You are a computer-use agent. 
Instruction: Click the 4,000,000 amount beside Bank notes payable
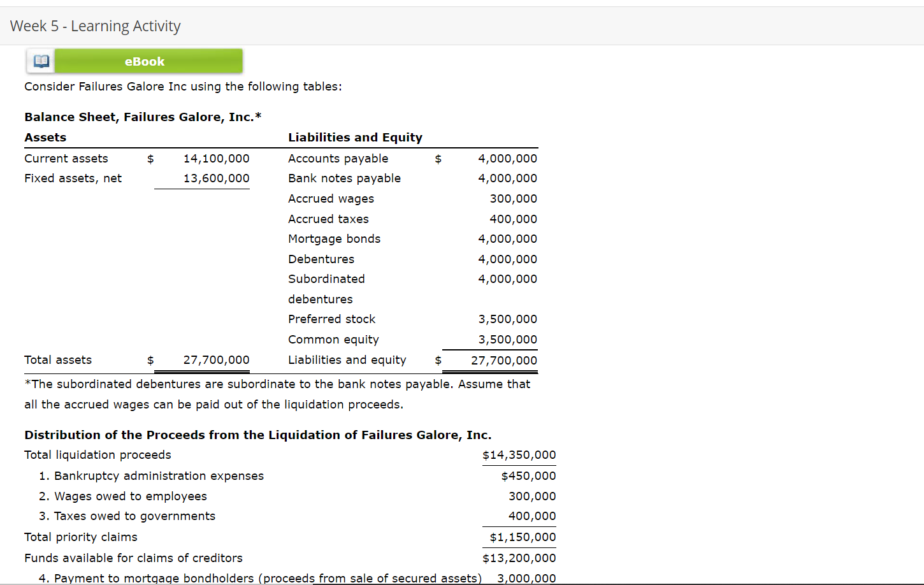[x=507, y=178]
